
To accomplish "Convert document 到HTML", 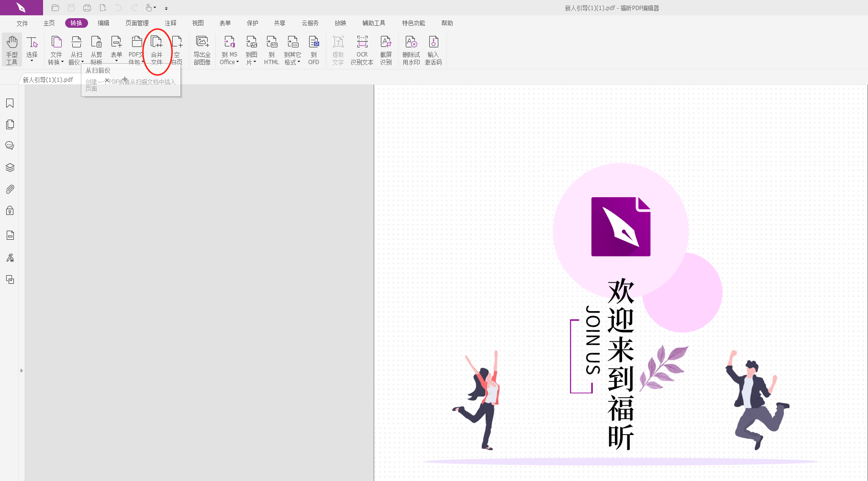I will click(x=271, y=49).
